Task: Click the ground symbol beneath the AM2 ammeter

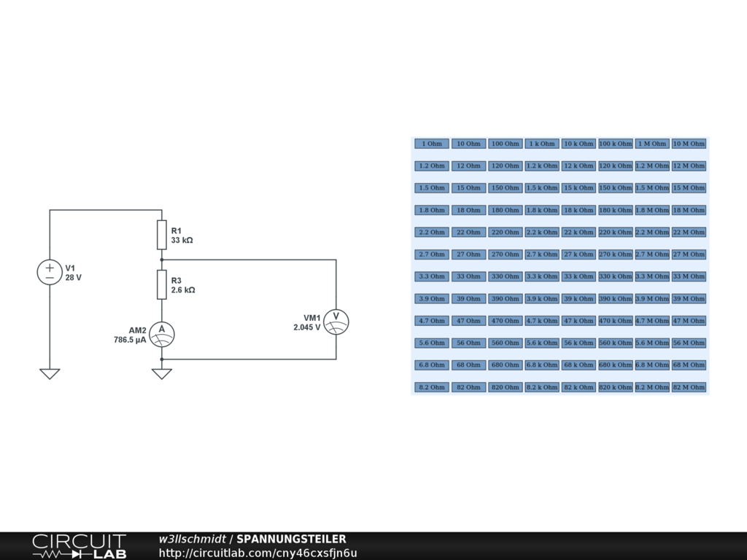Action: tap(162, 374)
